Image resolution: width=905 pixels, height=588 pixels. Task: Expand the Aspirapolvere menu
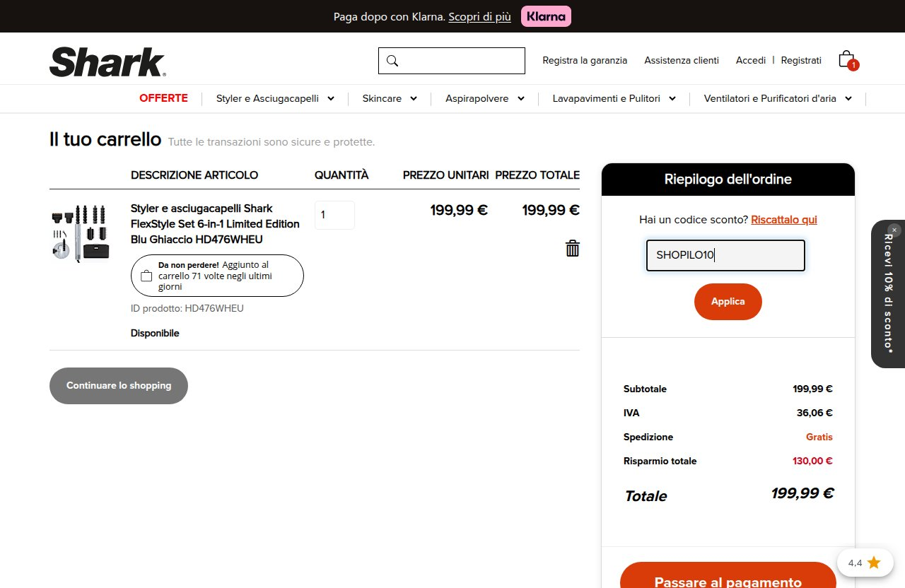click(485, 99)
